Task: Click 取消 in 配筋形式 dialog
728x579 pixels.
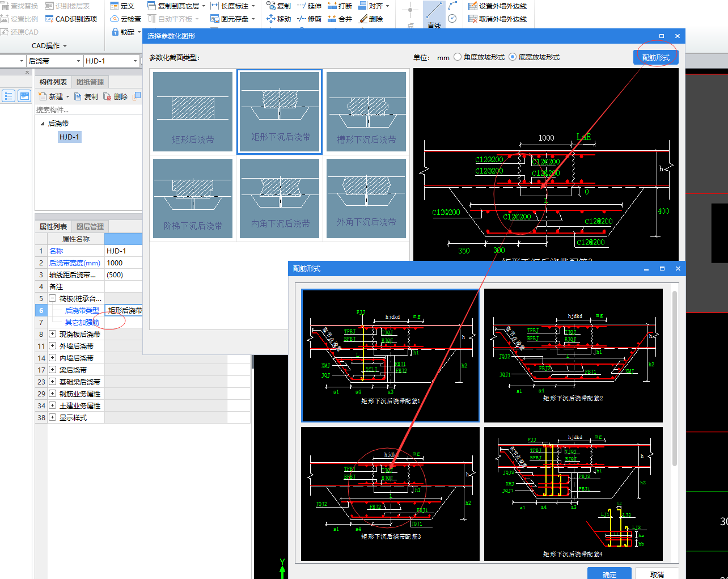Action: [657, 573]
